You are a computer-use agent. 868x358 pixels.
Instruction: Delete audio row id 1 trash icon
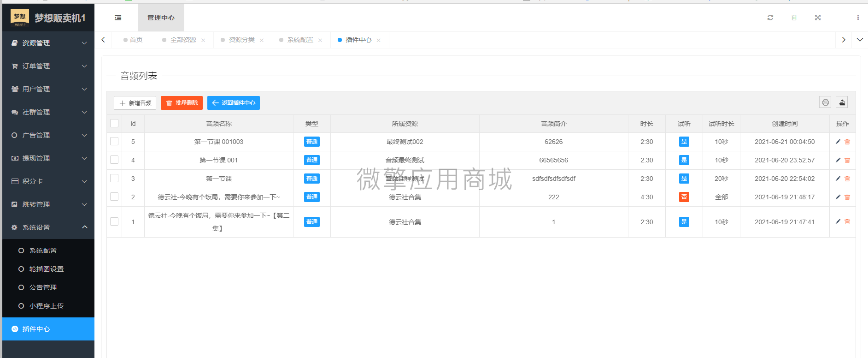pos(847,221)
